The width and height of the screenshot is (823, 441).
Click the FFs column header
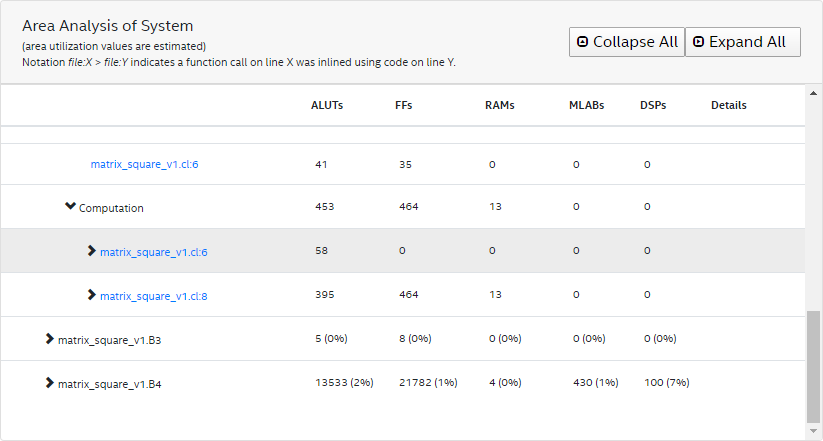point(405,105)
